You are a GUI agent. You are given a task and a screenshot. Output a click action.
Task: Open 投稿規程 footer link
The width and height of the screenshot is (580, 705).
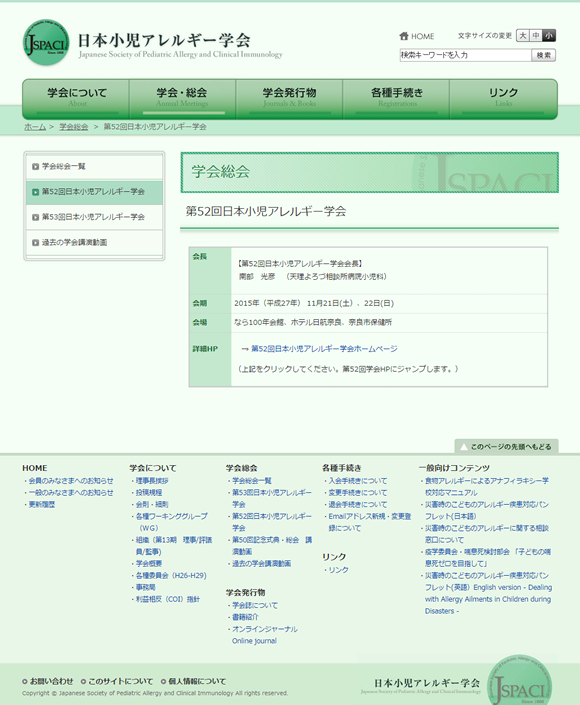point(149,492)
